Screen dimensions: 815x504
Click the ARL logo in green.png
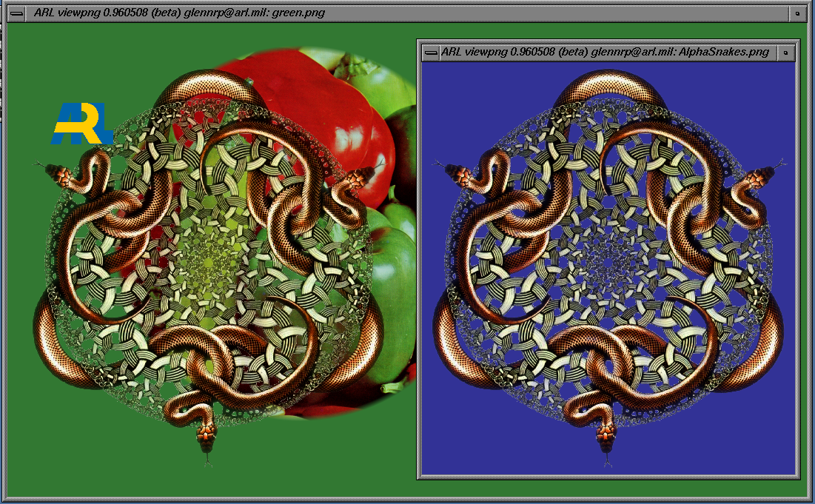coord(81,124)
